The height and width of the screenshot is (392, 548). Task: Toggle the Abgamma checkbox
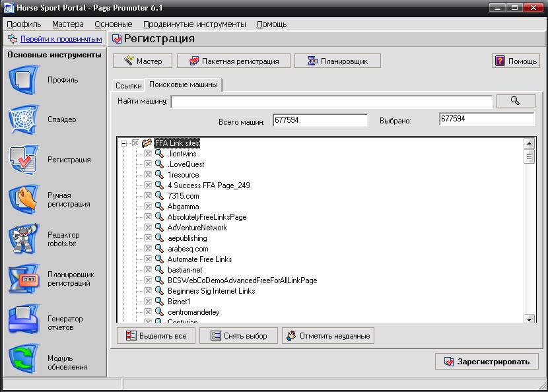pyautogui.click(x=148, y=207)
